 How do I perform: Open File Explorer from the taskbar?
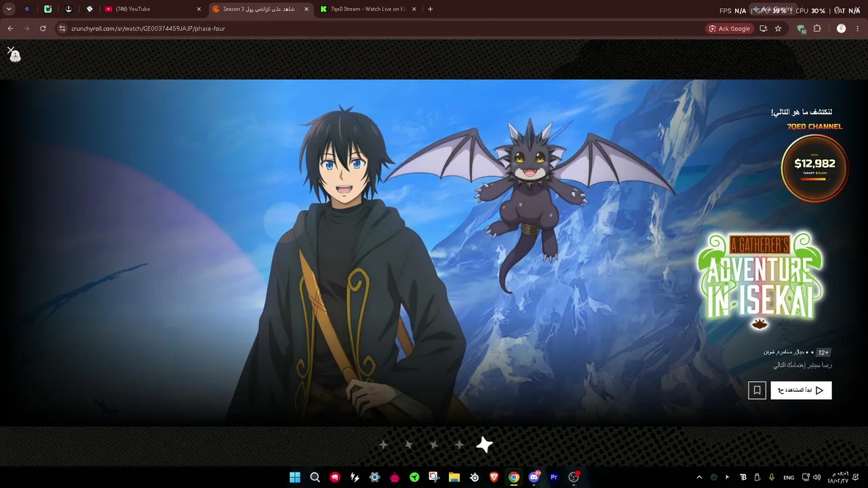pyautogui.click(x=454, y=477)
